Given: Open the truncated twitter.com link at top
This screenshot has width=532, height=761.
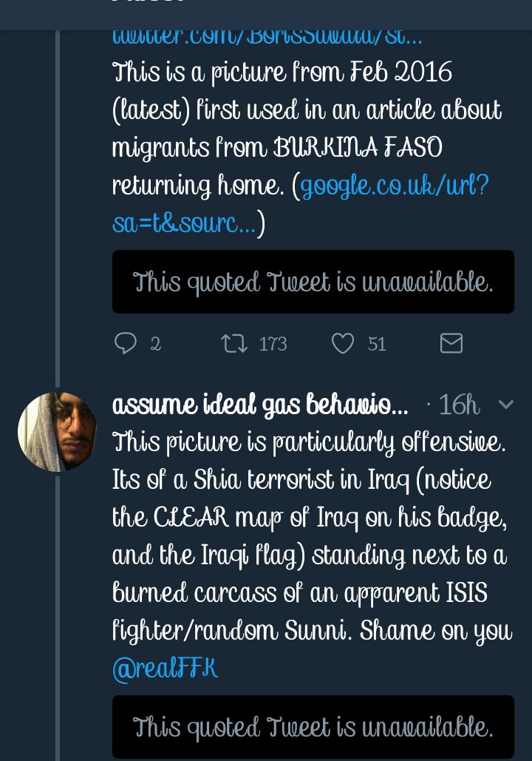Looking at the screenshot, I should click(x=267, y=38).
